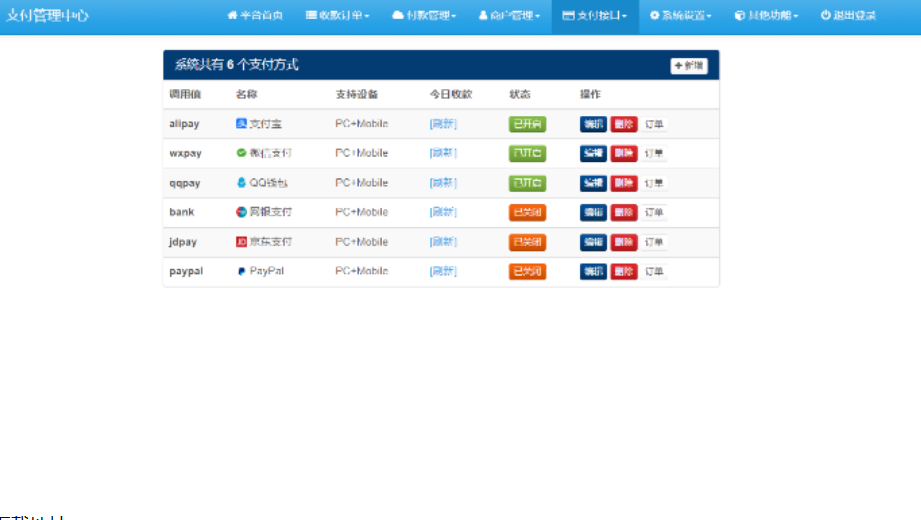The width and height of the screenshot is (921, 520).
Task: Open the 收款订单 dropdown menu
Action: [338, 16]
